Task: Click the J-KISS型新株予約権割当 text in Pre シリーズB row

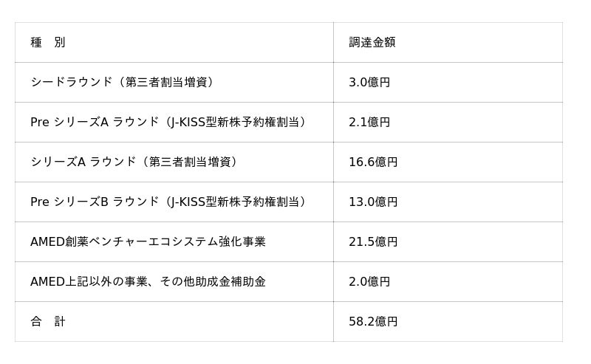Action: point(235,202)
